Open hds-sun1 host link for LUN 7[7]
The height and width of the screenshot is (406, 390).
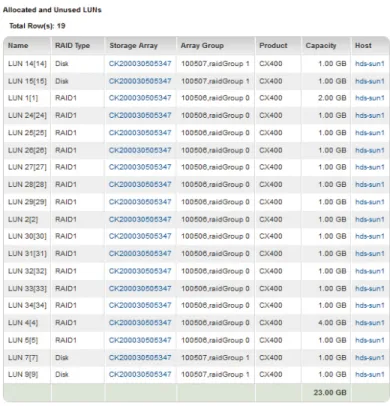370,357
